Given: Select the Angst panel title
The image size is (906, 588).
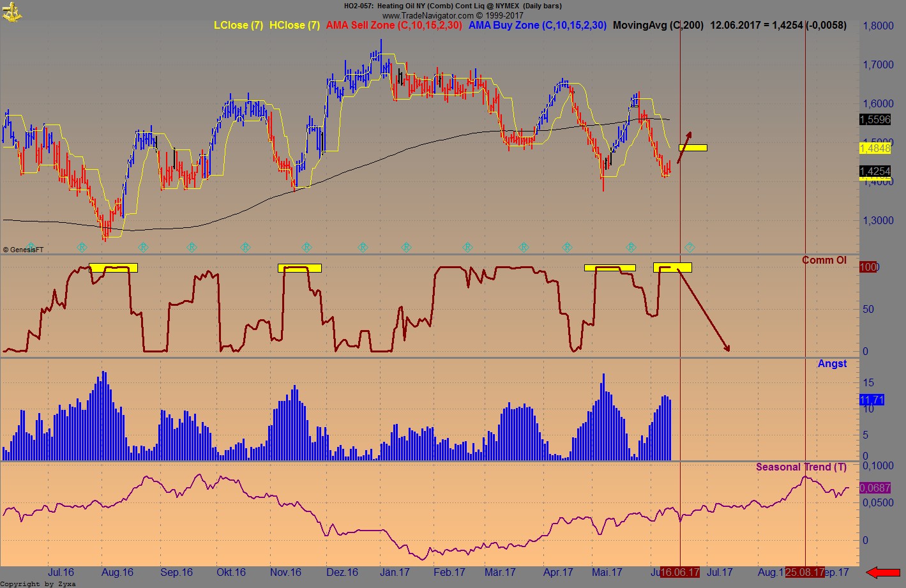Looking at the screenshot, I should point(833,363).
